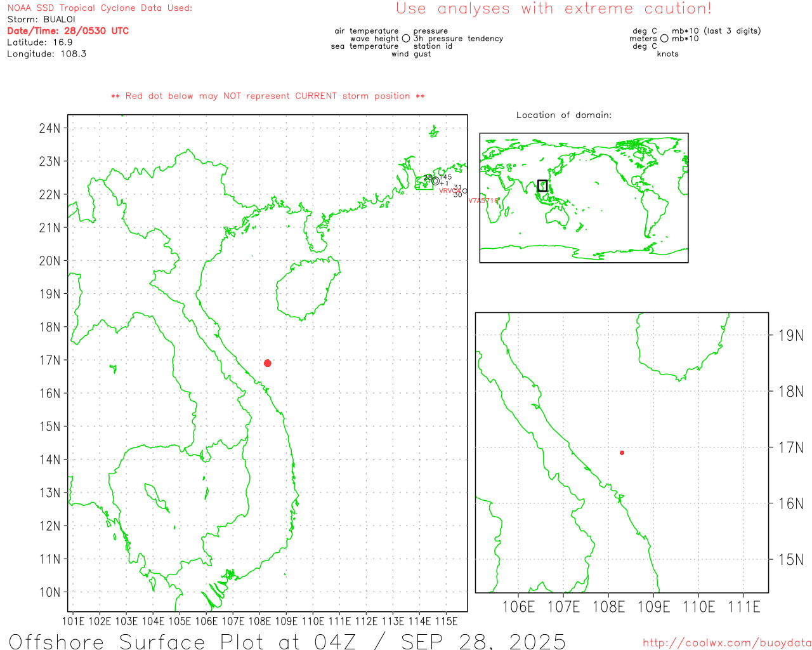
Task: Click the small red dot on zoomed inset map
Action: (x=622, y=453)
